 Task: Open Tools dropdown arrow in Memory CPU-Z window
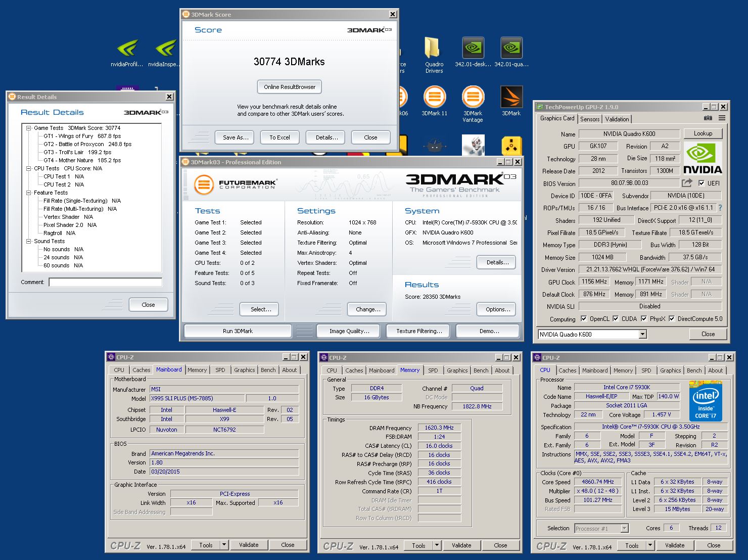click(x=437, y=545)
